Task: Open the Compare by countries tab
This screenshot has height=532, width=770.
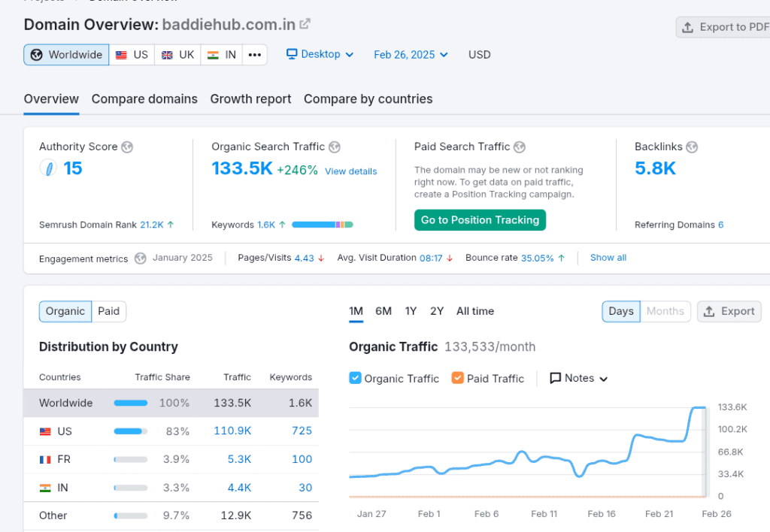Action: click(x=368, y=99)
